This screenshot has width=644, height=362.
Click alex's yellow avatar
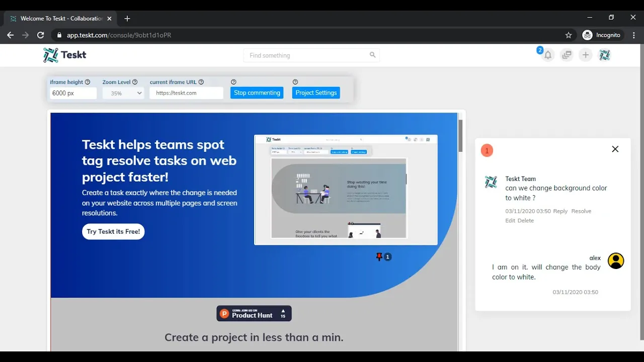coord(616,260)
